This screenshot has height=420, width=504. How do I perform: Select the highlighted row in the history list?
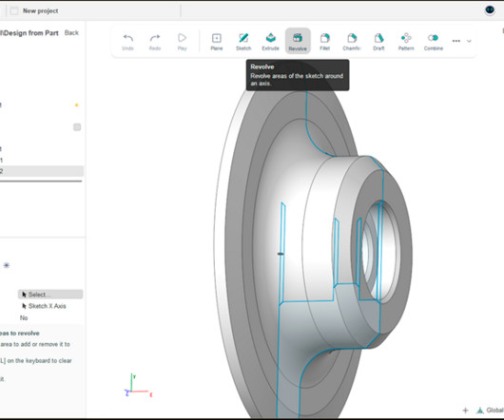click(x=42, y=171)
